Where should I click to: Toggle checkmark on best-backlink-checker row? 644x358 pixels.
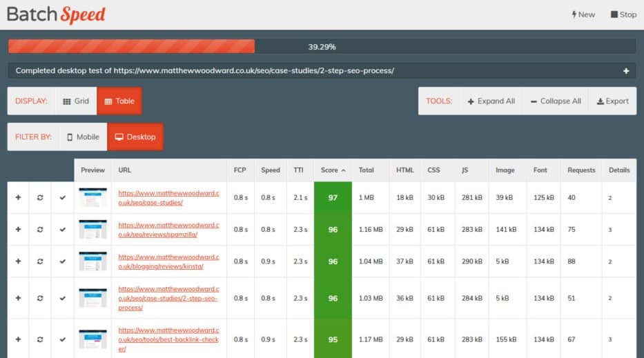(x=62, y=339)
